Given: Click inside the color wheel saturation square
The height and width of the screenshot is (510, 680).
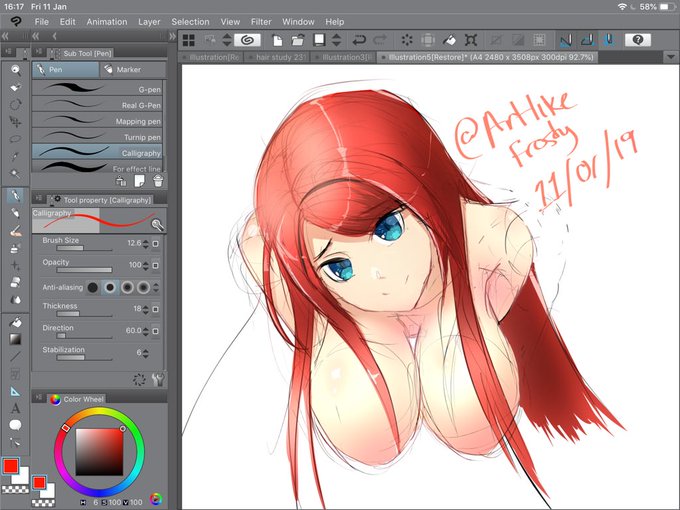Looking at the screenshot, I should (x=99, y=452).
